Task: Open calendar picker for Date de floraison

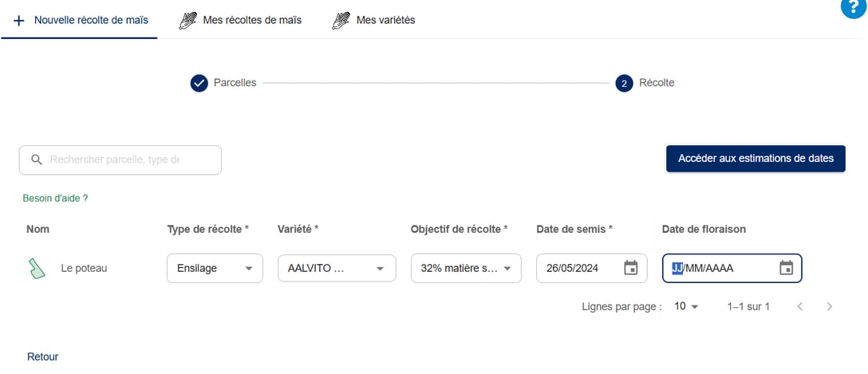Action: (786, 268)
